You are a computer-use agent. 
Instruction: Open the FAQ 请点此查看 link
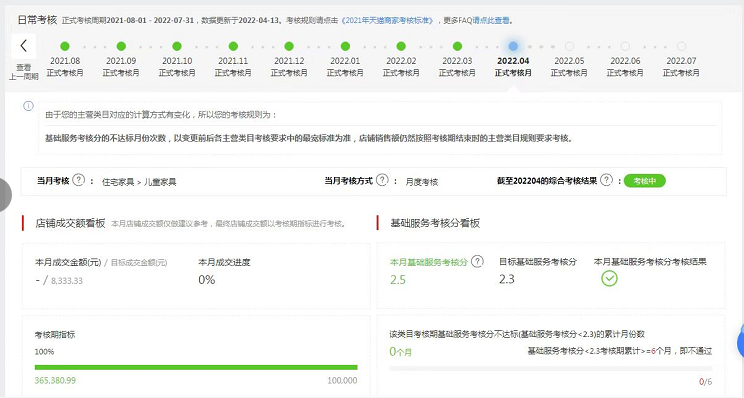(492, 20)
